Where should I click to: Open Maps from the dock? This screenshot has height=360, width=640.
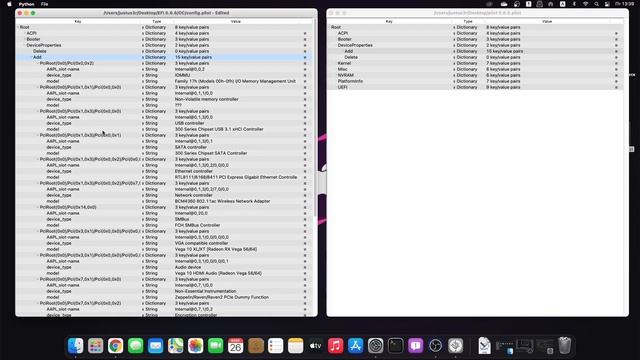[176, 346]
